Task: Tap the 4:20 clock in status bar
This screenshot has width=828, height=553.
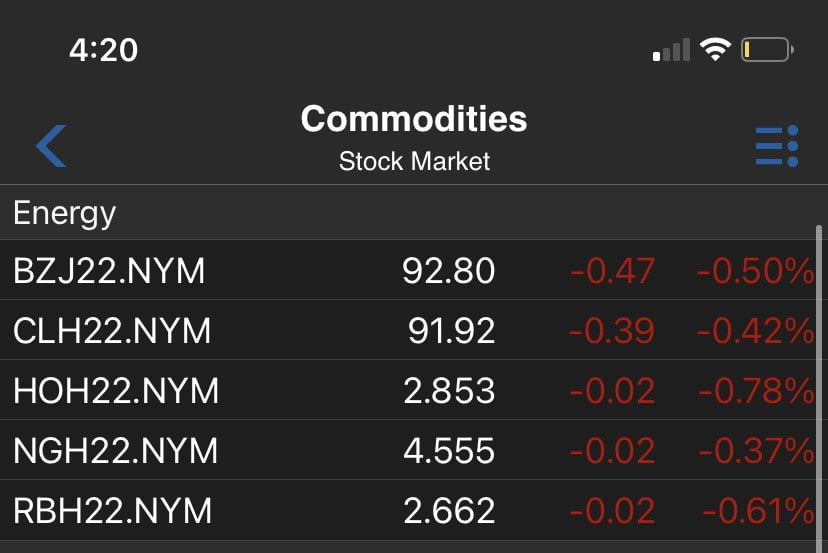Action: pos(104,50)
